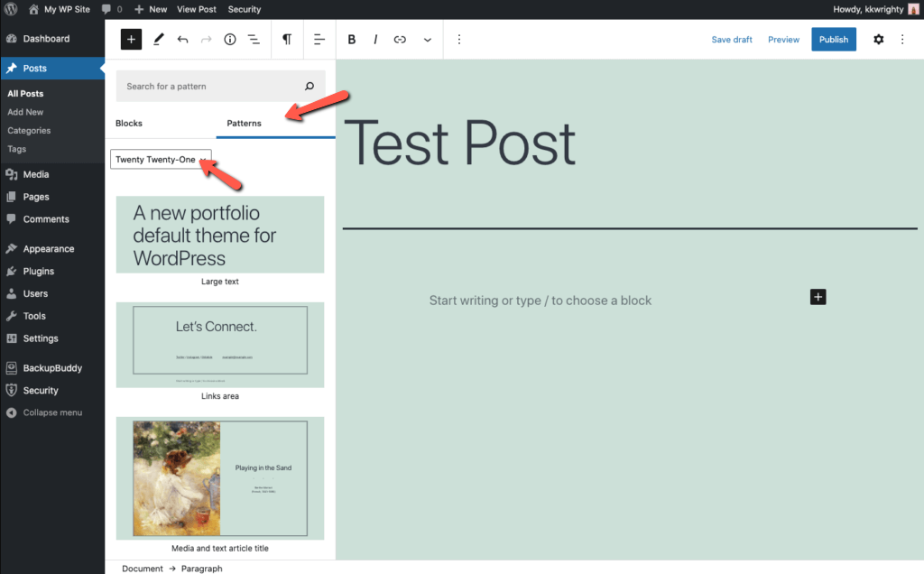Click the Save draft link
924x574 pixels.
coord(731,40)
